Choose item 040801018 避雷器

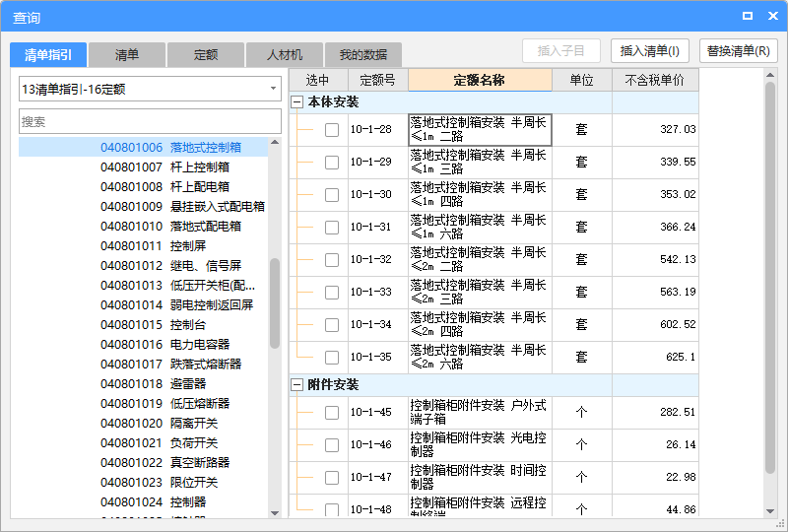tap(143, 383)
